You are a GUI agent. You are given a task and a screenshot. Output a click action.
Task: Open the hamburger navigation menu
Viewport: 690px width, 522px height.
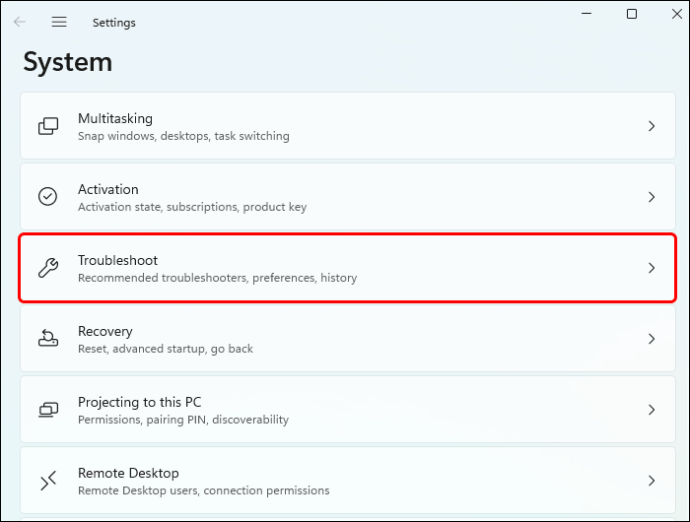(x=59, y=22)
